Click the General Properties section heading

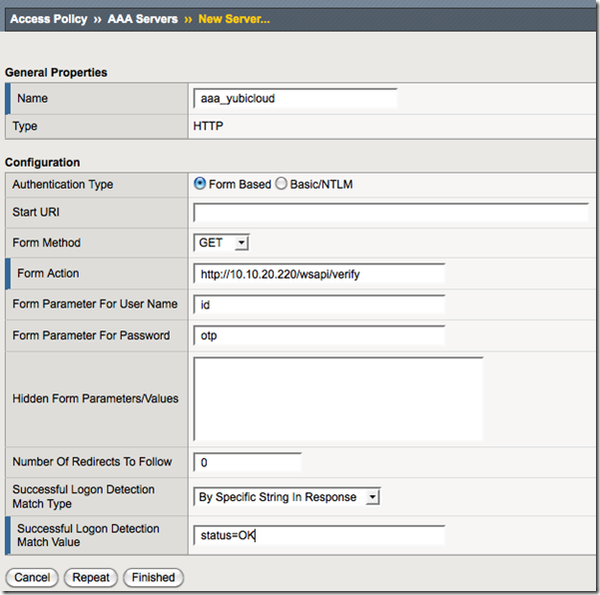[56, 72]
